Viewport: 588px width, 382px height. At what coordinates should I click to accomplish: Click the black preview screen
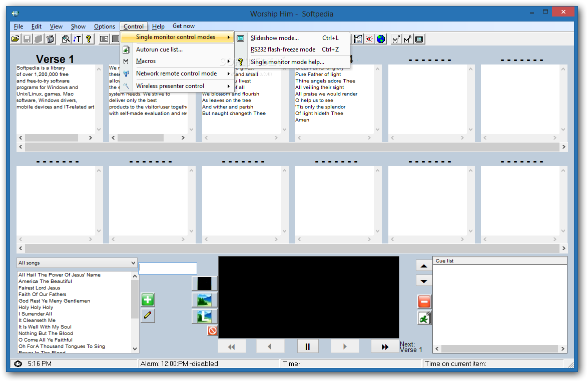(309, 297)
